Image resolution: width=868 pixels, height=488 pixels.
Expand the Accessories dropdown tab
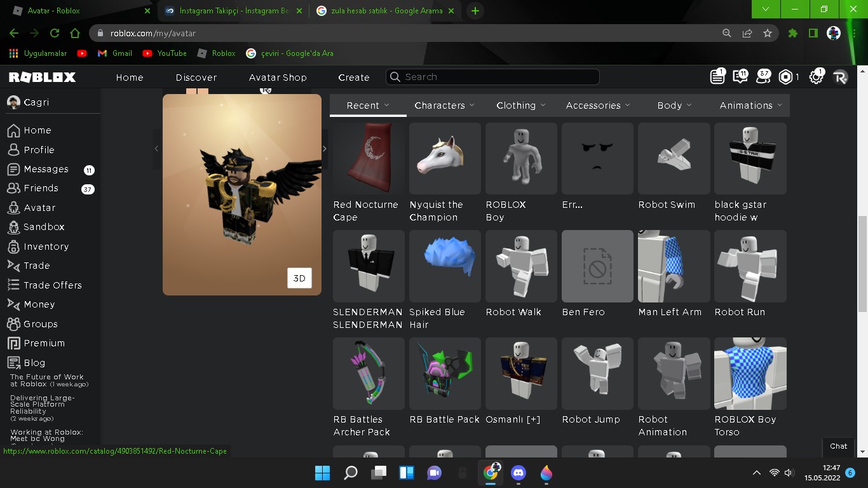point(598,105)
